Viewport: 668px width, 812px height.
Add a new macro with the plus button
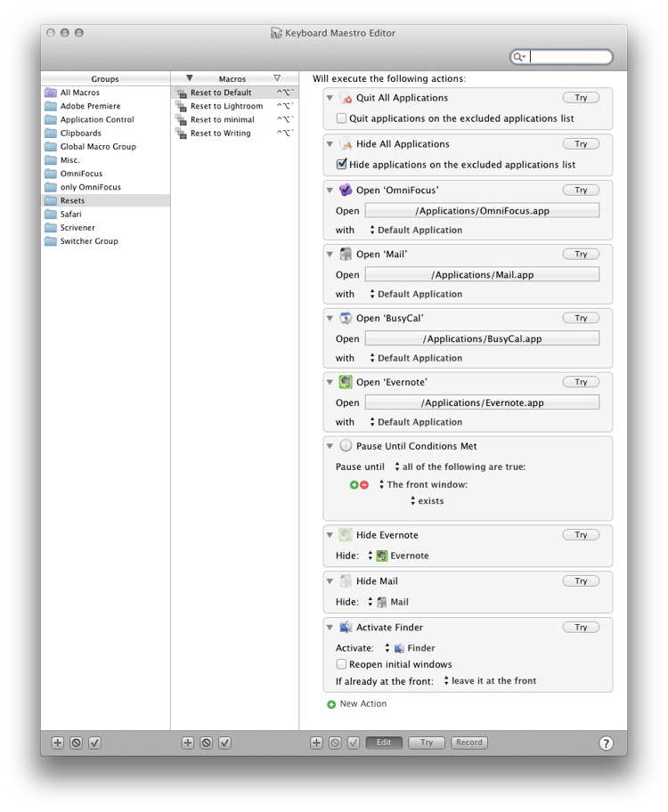click(188, 743)
